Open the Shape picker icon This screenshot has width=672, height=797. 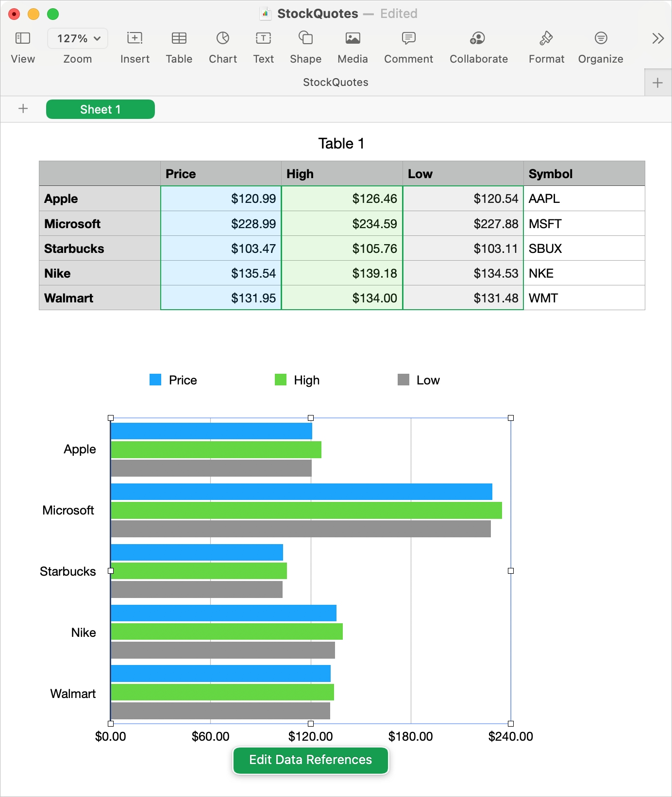(x=305, y=38)
